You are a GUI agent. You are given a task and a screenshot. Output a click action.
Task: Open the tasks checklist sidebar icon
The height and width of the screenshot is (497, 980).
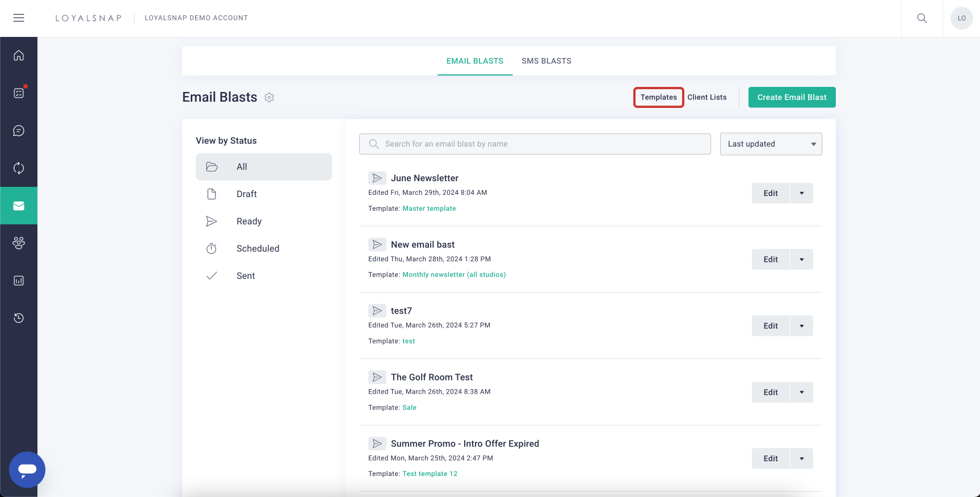(x=19, y=93)
